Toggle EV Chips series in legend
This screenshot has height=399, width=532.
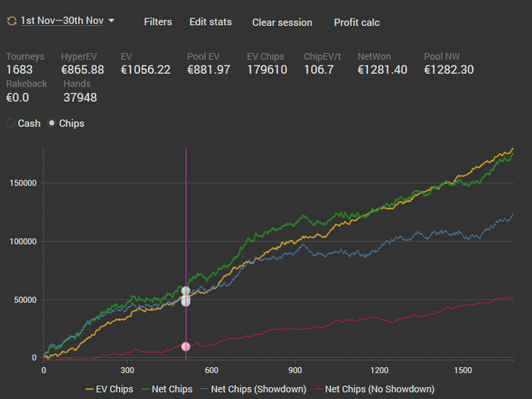point(109,389)
